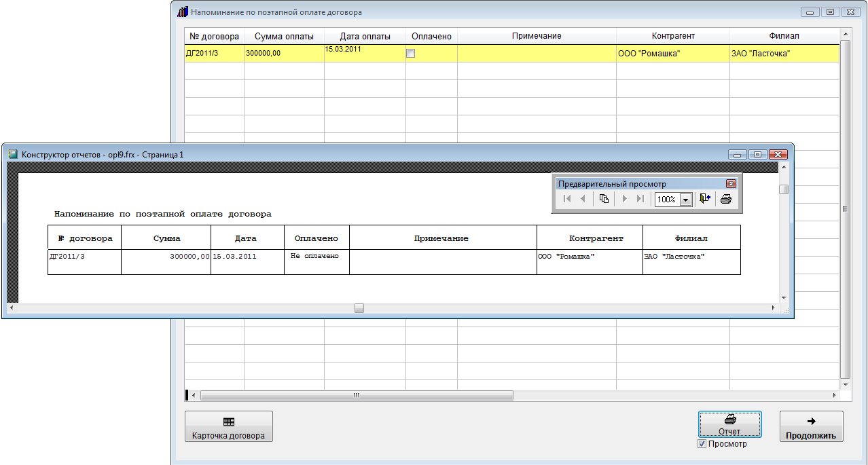Close the Предварительный просмотр toolbar
The height and width of the screenshot is (465, 868).
[x=731, y=184]
